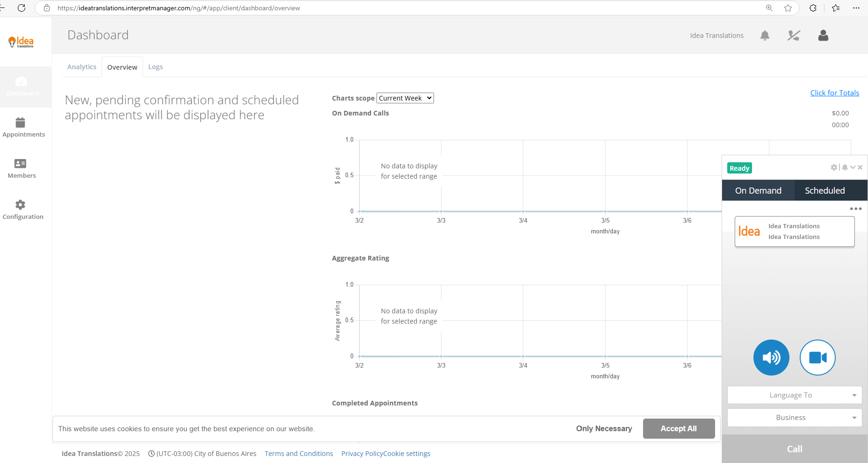Open the Configuration gear in sidebar
The image size is (868, 463).
click(21, 205)
